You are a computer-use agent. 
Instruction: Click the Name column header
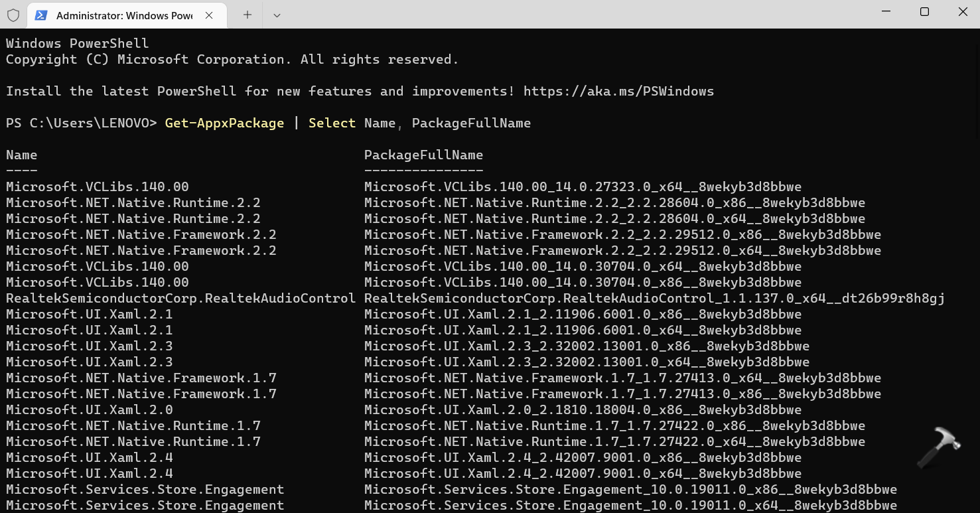click(x=22, y=155)
